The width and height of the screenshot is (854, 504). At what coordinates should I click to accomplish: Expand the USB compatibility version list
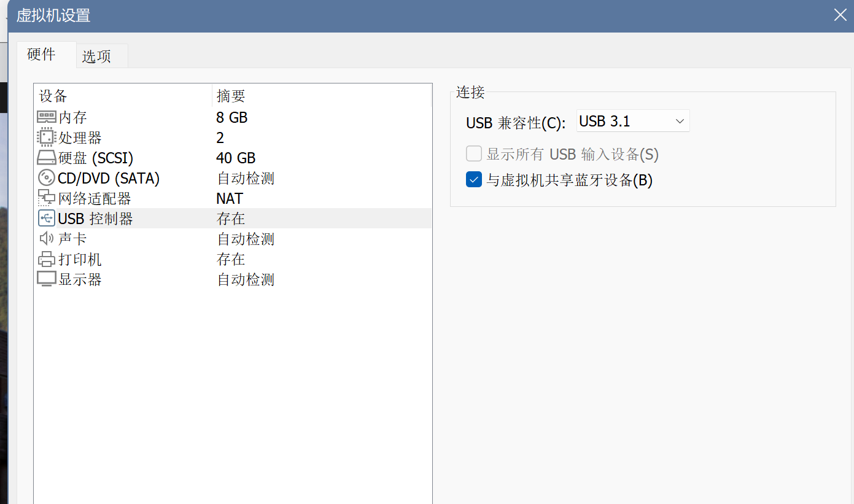click(x=679, y=121)
